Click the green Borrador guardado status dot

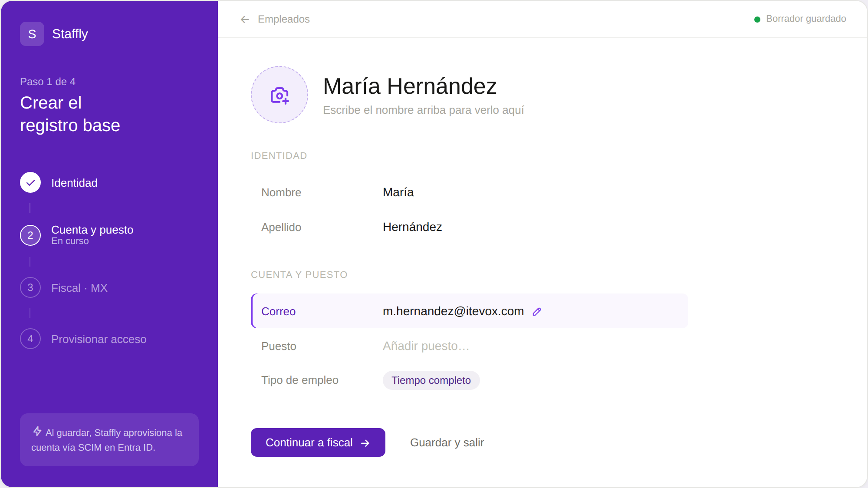click(x=757, y=20)
